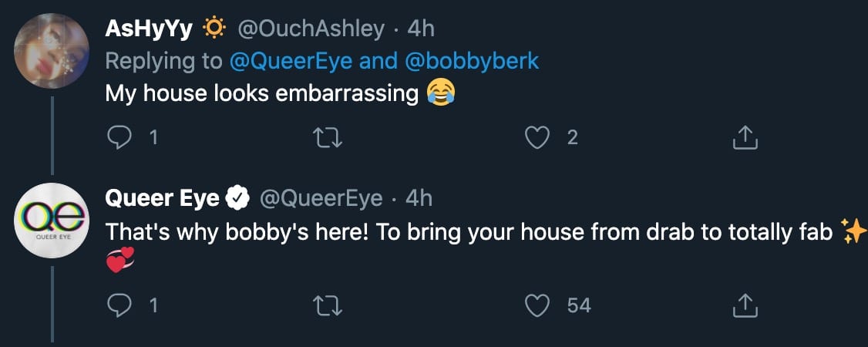868x347 pixels.
Task: Retweet AsHyYy's tweet about embarrassing house
Action: click(328, 138)
